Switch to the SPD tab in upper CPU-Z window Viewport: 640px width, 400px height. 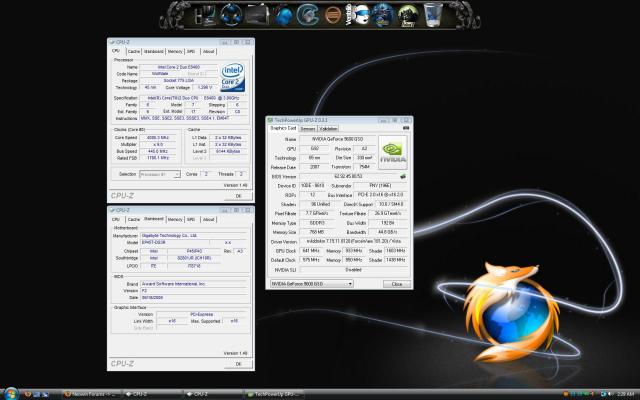click(191, 51)
